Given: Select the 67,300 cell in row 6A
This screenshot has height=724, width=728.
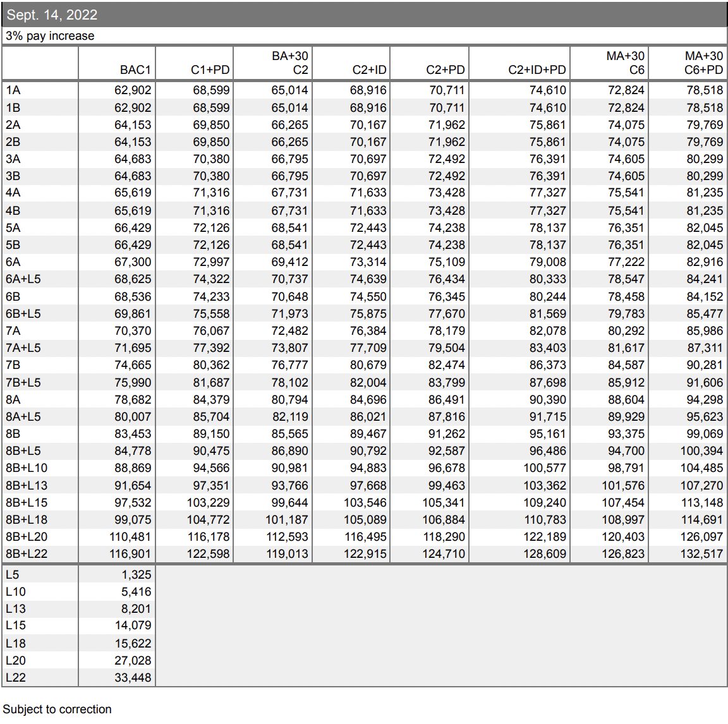Looking at the screenshot, I should tap(133, 262).
